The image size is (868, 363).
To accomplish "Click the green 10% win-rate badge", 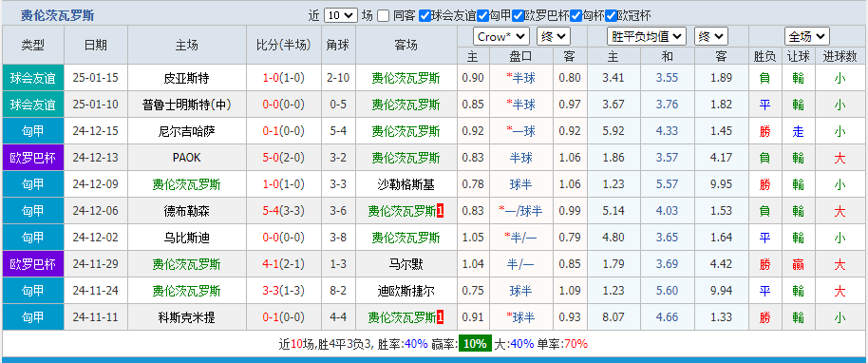I will 475,344.
